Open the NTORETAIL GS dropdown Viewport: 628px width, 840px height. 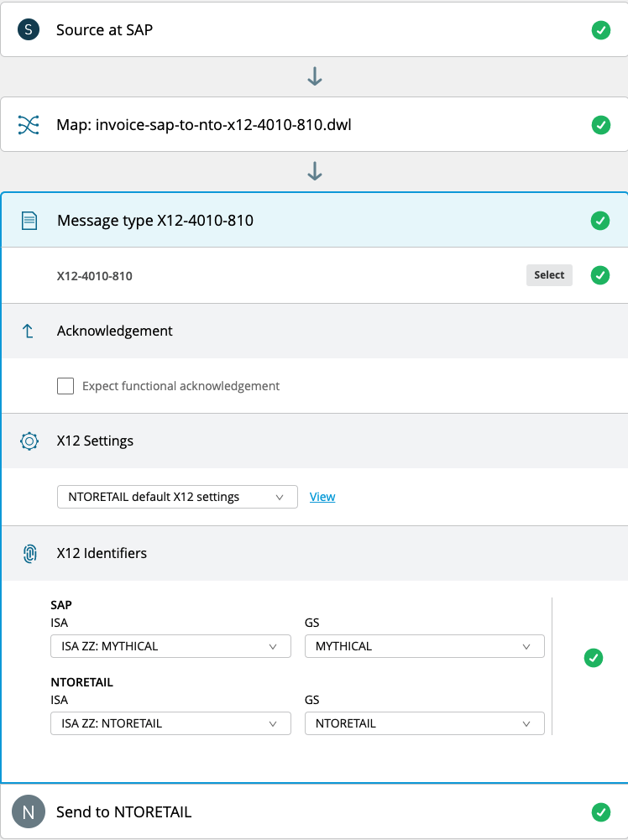pos(424,723)
